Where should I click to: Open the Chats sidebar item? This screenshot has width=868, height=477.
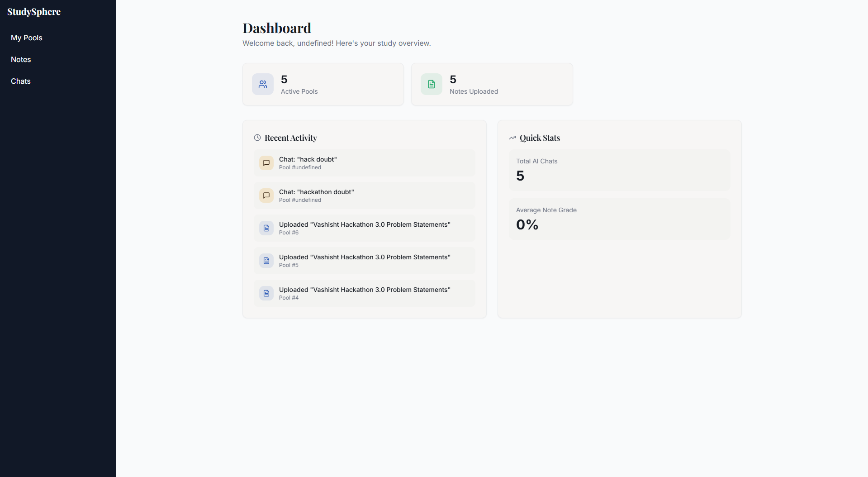click(21, 81)
